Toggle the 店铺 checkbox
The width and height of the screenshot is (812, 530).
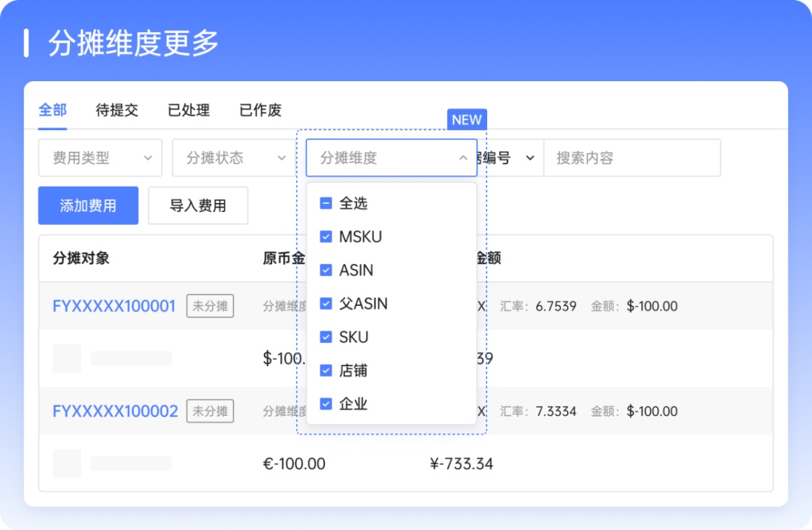click(x=326, y=371)
